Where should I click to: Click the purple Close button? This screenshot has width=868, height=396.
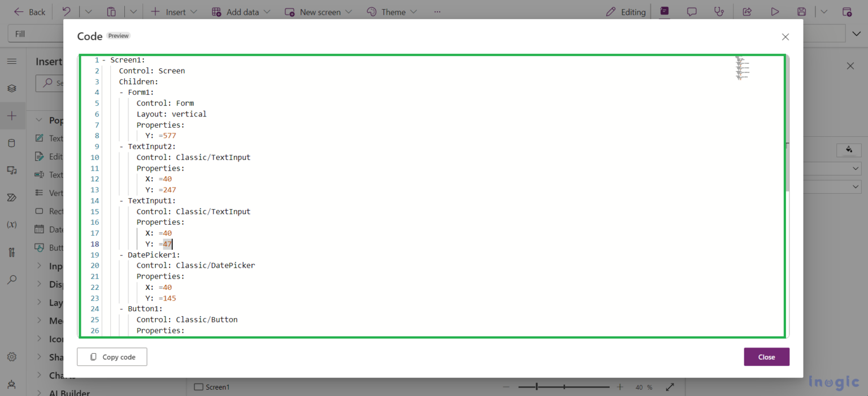(766, 357)
